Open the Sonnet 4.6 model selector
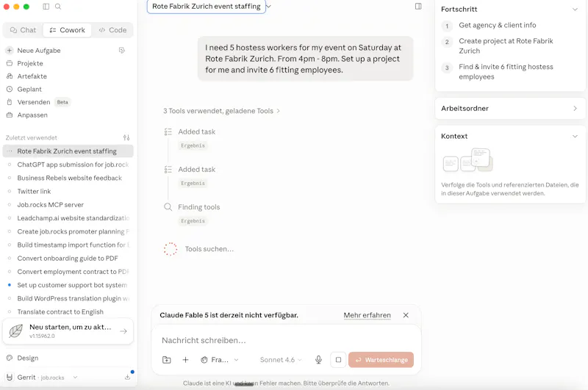Viewport: 588px width, 390px height. coord(281,360)
